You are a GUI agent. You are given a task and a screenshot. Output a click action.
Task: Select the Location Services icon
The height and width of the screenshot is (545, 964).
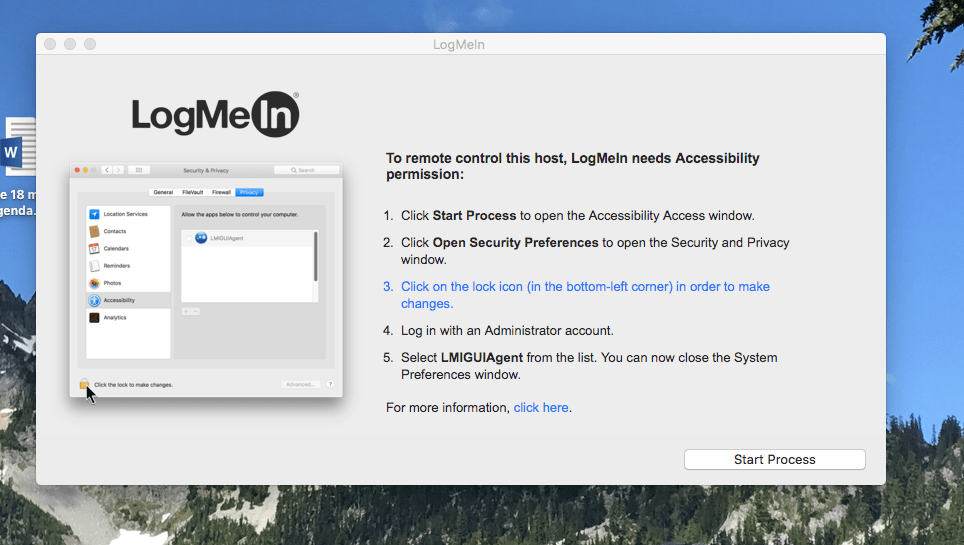[x=94, y=214]
